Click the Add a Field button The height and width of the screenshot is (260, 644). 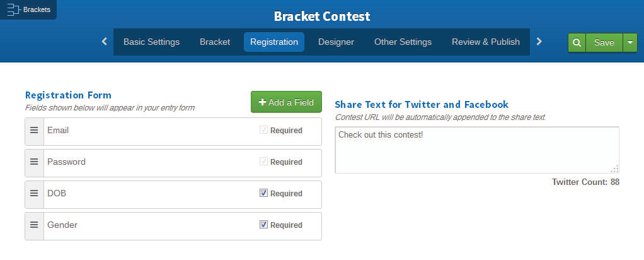coord(286,102)
